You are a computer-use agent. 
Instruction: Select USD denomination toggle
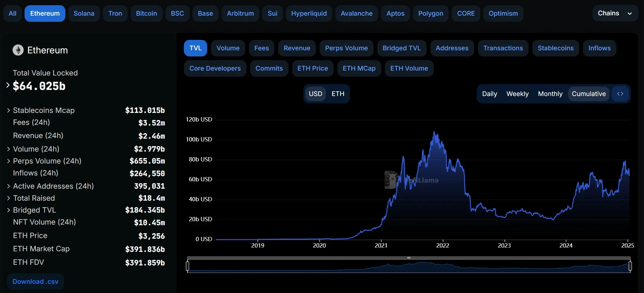(x=315, y=94)
